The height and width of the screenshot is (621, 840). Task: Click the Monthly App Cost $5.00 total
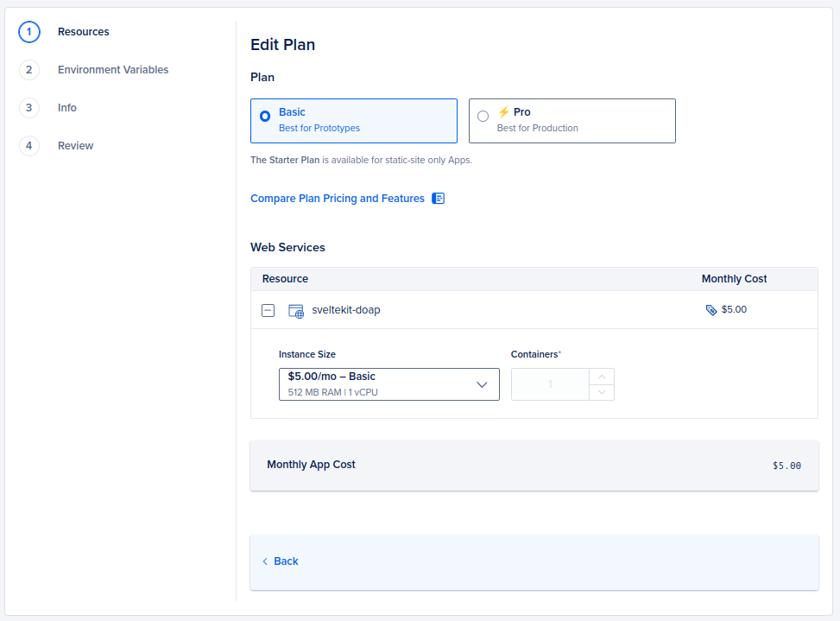tap(786, 466)
